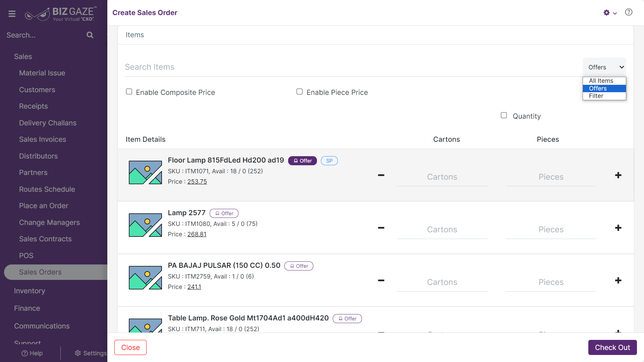
Task: Click plus icon for PA BAJAJ PULSAR
Action: pyautogui.click(x=618, y=281)
